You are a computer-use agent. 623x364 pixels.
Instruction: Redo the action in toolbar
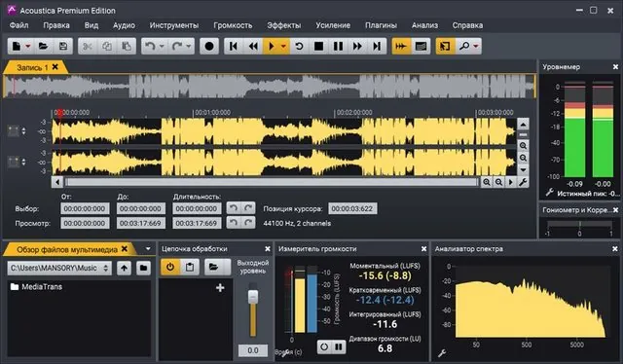coord(177,46)
